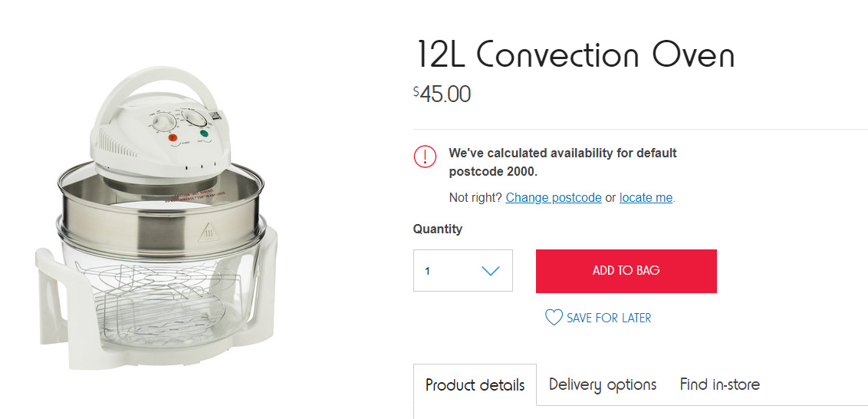The width and height of the screenshot is (868, 419).
Task: Click the locate me link
Action: 646,198
